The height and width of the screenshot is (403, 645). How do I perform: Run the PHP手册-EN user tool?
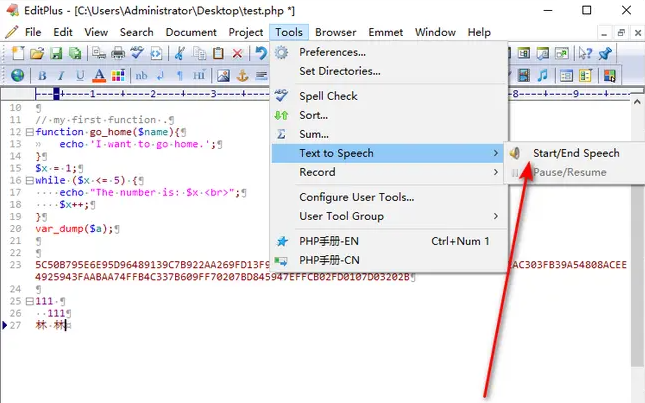[x=389, y=241]
